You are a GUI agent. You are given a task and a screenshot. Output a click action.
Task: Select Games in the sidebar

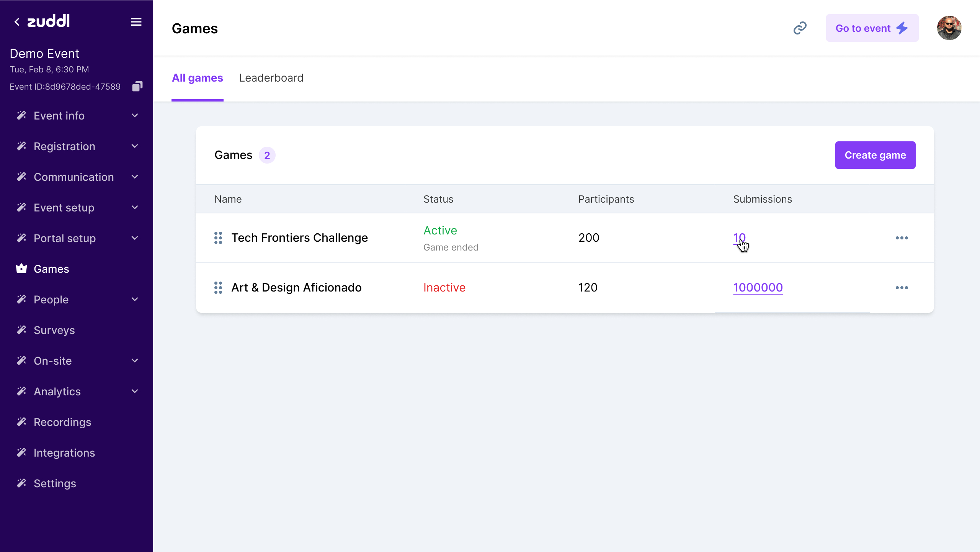pyautogui.click(x=51, y=269)
